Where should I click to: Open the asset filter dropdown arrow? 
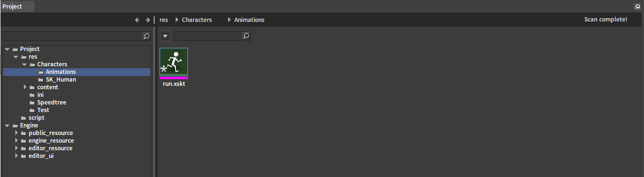165,36
